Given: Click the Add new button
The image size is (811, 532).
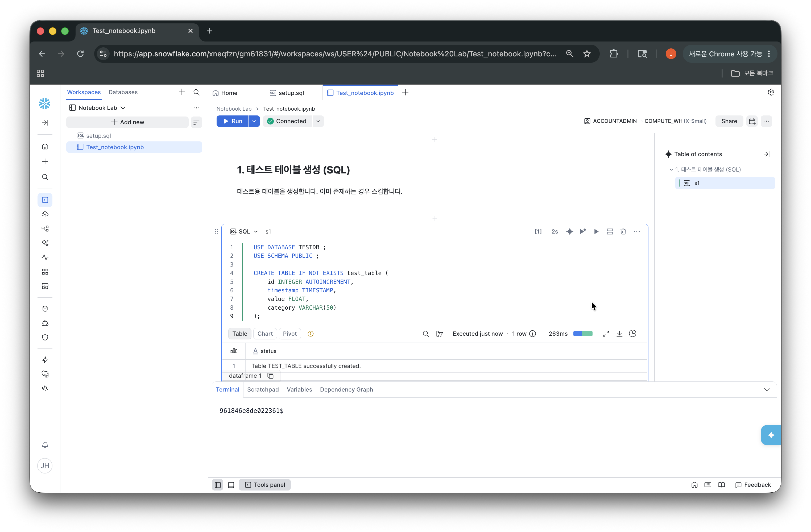Looking at the screenshot, I should point(127,122).
